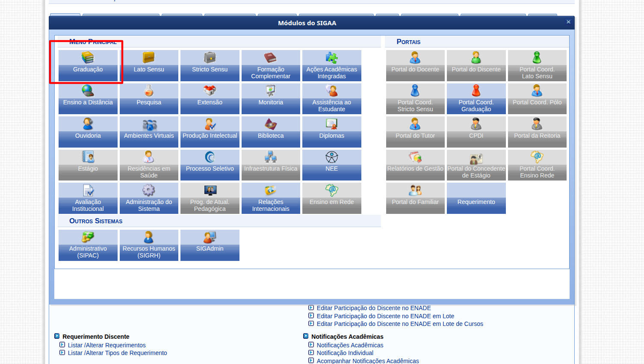This screenshot has height=364, width=644.
Task: Open Listar /Alterar Requerimentos link
Action: [106, 345]
